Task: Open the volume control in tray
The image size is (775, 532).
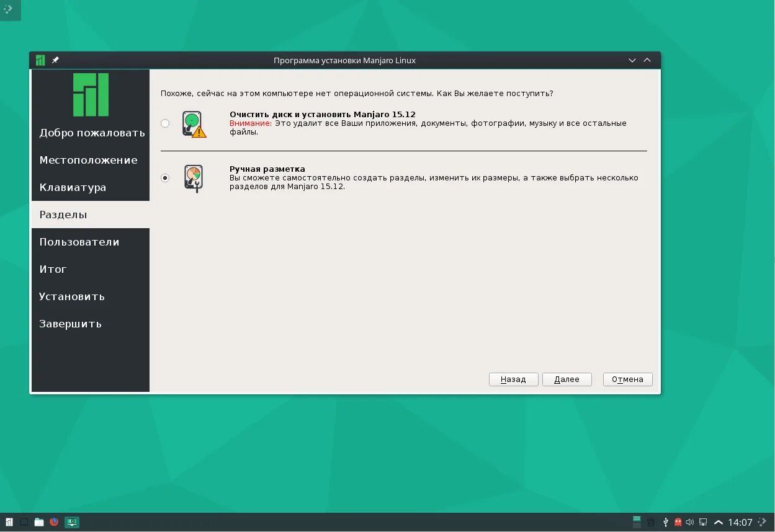Action: [690, 522]
